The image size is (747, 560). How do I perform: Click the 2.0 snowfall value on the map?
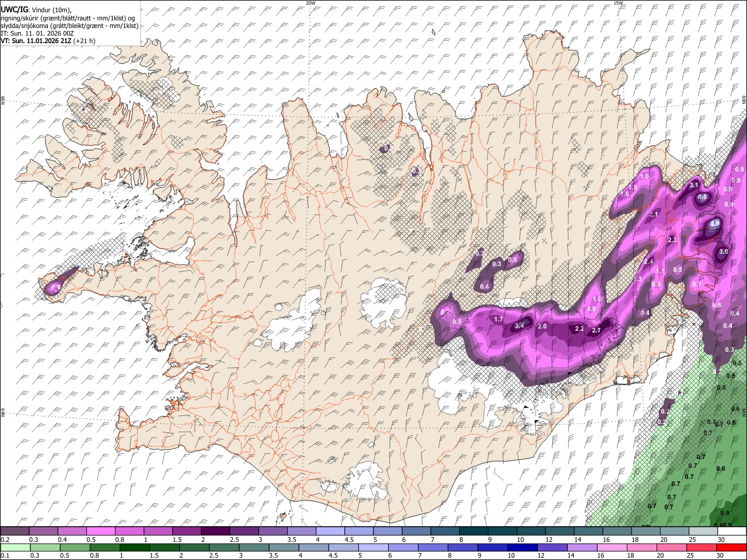click(x=542, y=326)
